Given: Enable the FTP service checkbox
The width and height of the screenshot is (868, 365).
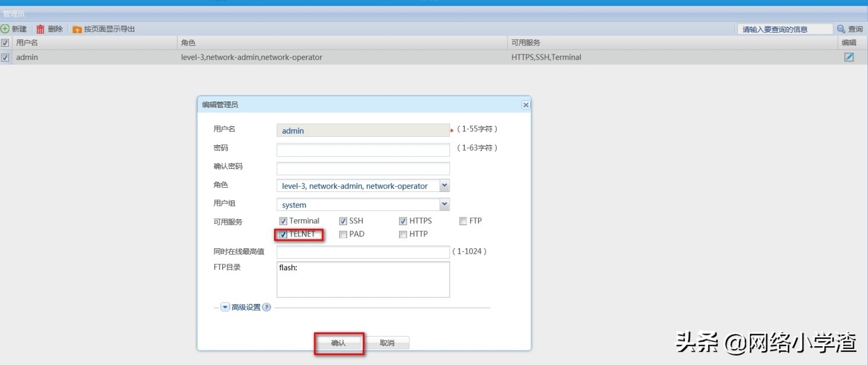Looking at the screenshot, I should click(464, 221).
